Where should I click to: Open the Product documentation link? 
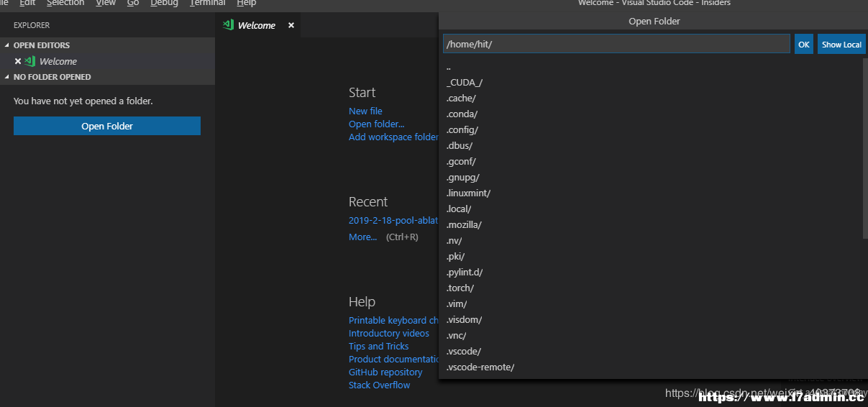pos(393,359)
